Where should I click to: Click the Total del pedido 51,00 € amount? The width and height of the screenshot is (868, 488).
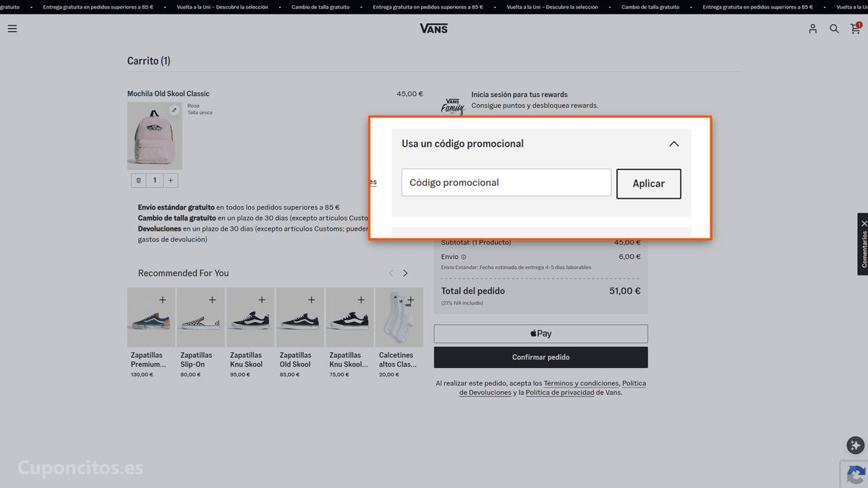[625, 291]
